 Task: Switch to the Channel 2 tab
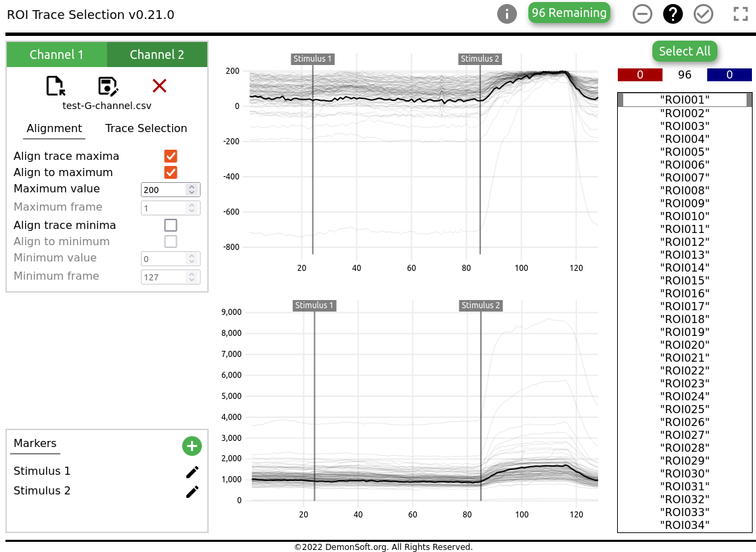click(x=156, y=55)
